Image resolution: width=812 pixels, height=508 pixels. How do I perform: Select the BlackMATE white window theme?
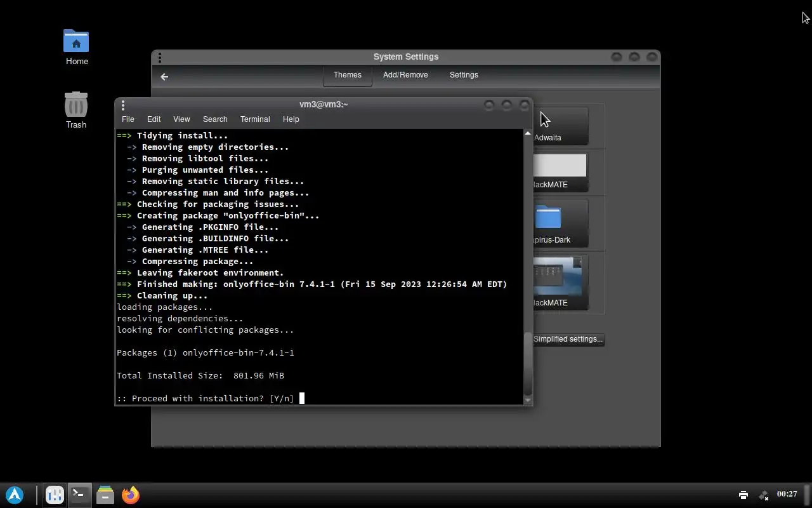[560, 172]
